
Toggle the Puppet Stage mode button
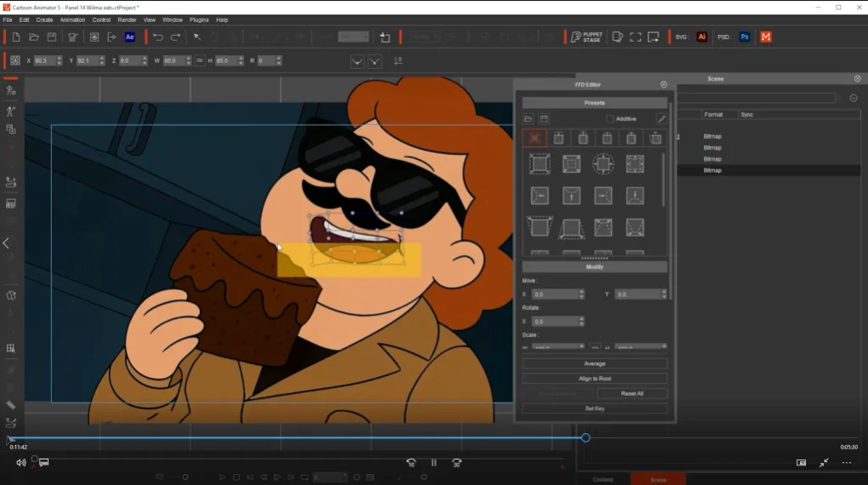[x=585, y=37]
